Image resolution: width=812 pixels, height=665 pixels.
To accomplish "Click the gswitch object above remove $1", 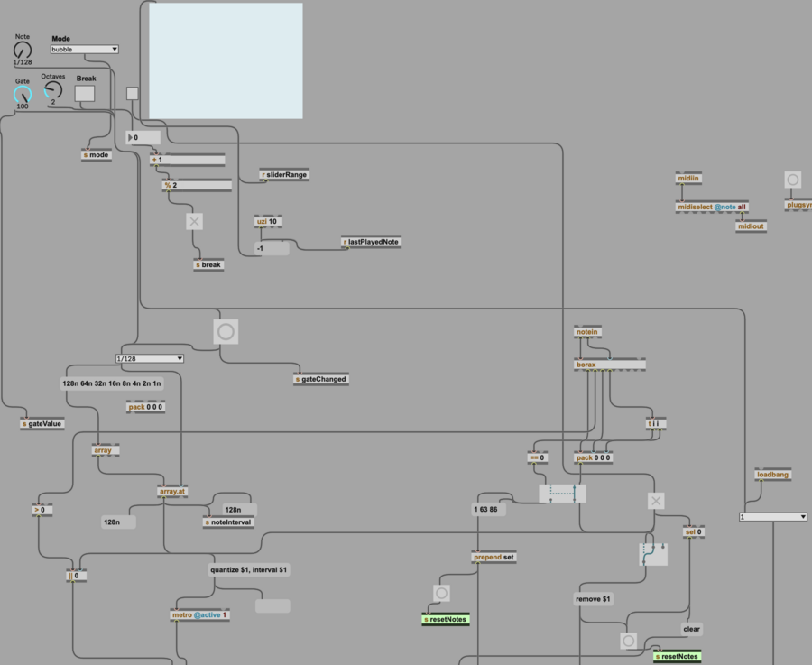I will click(653, 554).
